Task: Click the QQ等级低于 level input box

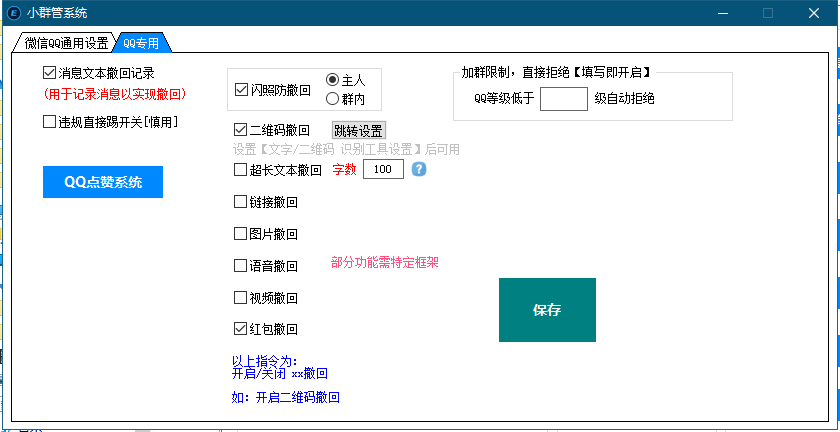Action: point(564,99)
